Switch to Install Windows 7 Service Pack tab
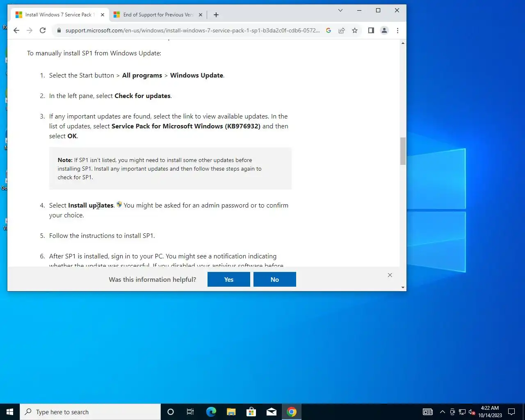This screenshot has height=420, width=525. [60, 15]
